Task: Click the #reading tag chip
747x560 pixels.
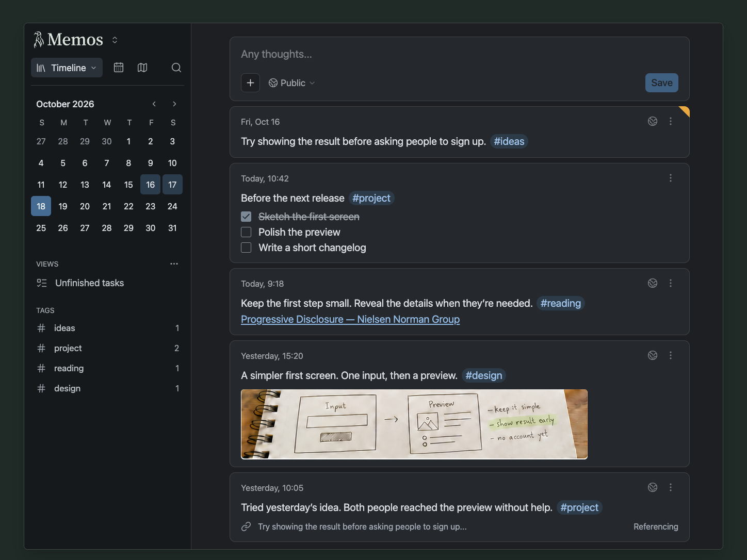Action: [561, 303]
